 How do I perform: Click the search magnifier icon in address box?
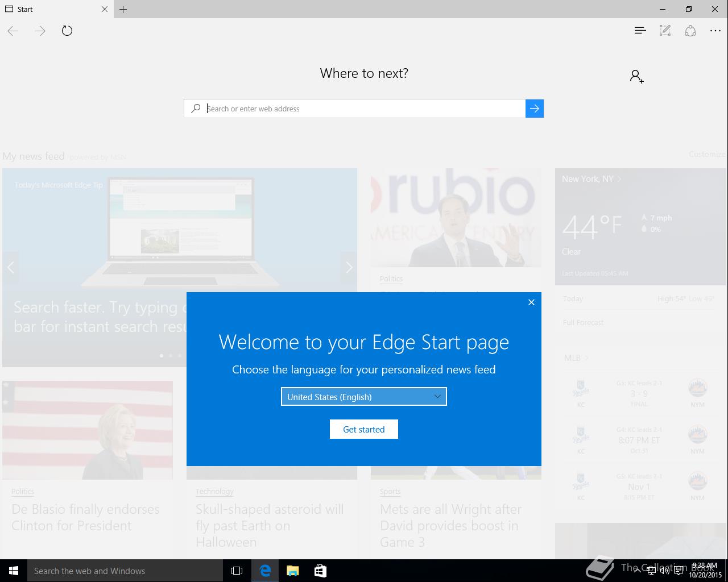pos(196,108)
